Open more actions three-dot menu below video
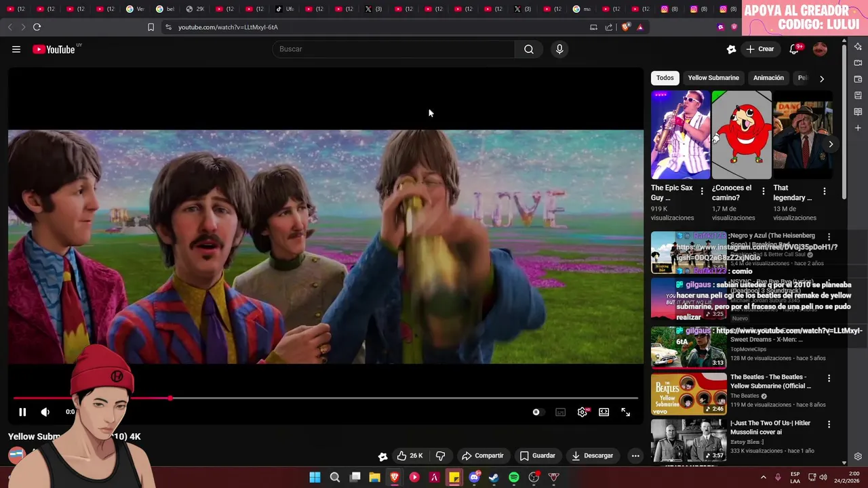Image resolution: width=868 pixels, height=488 pixels. coord(635,455)
